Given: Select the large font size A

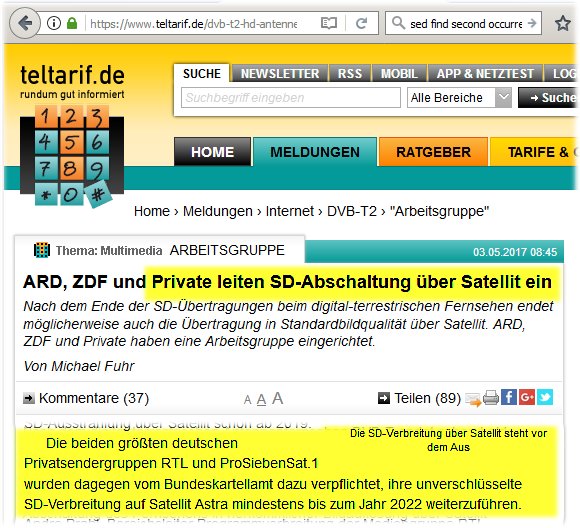Looking at the screenshot, I should (x=277, y=398).
